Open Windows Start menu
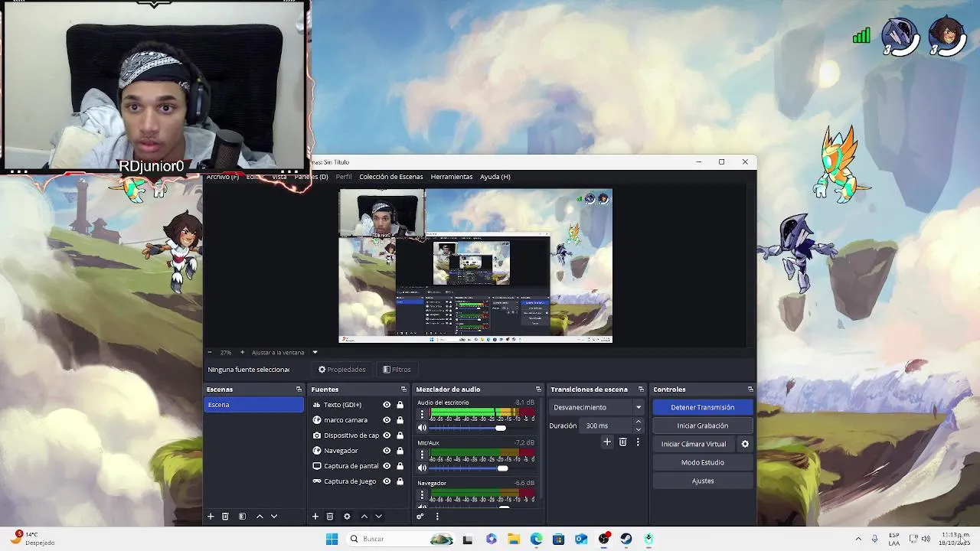This screenshot has height=551, width=980. tap(332, 540)
